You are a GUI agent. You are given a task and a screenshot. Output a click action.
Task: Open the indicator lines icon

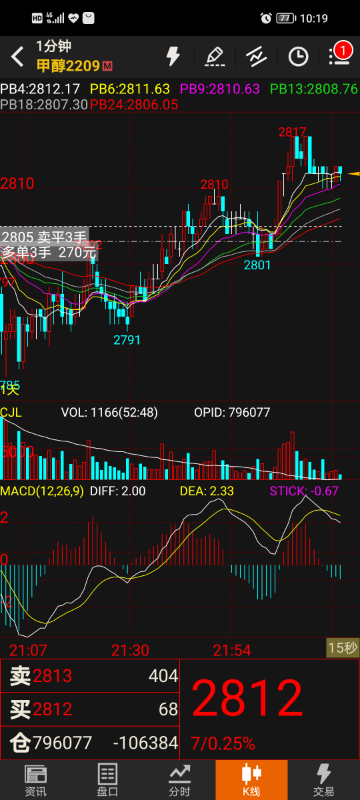[x=256, y=56]
